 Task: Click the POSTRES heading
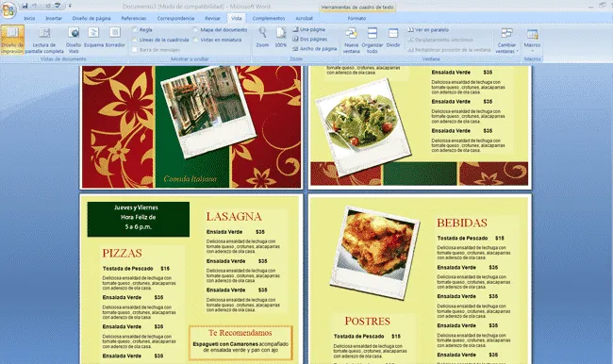pos(367,321)
